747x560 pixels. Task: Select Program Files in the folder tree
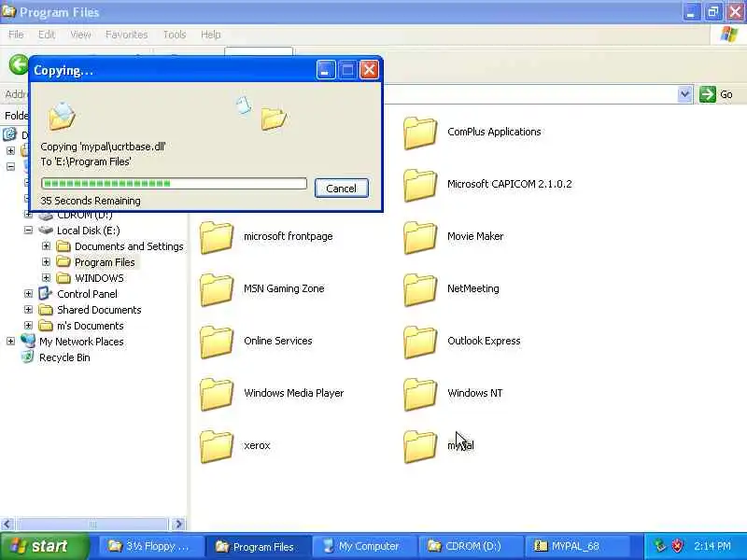pyautogui.click(x=105, y=262)
